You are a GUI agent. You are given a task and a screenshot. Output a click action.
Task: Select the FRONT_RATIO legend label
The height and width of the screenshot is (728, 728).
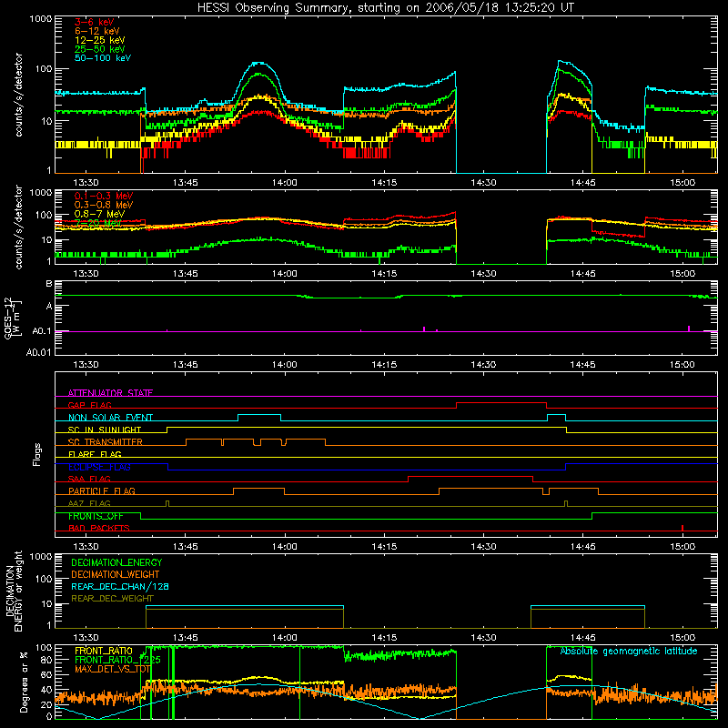104,651
